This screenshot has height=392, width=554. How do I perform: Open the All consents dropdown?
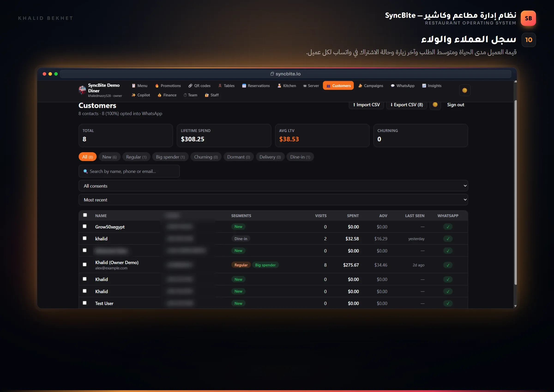click(x=273, y=186)
